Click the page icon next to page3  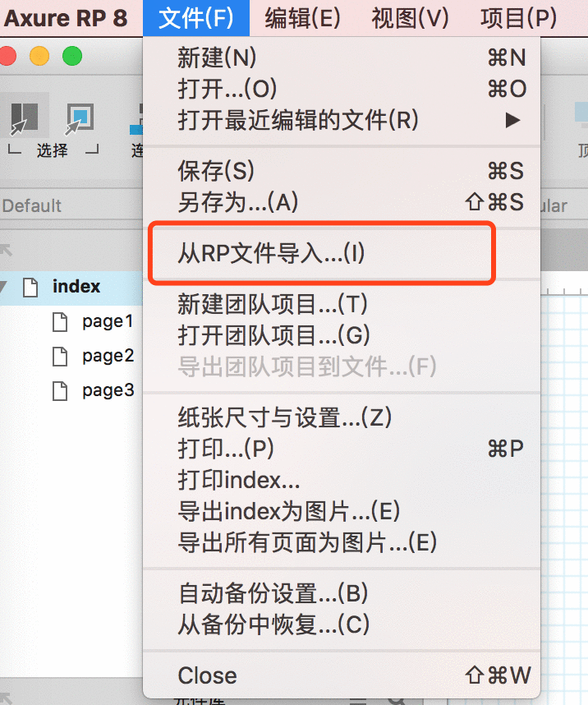point(60,390)
